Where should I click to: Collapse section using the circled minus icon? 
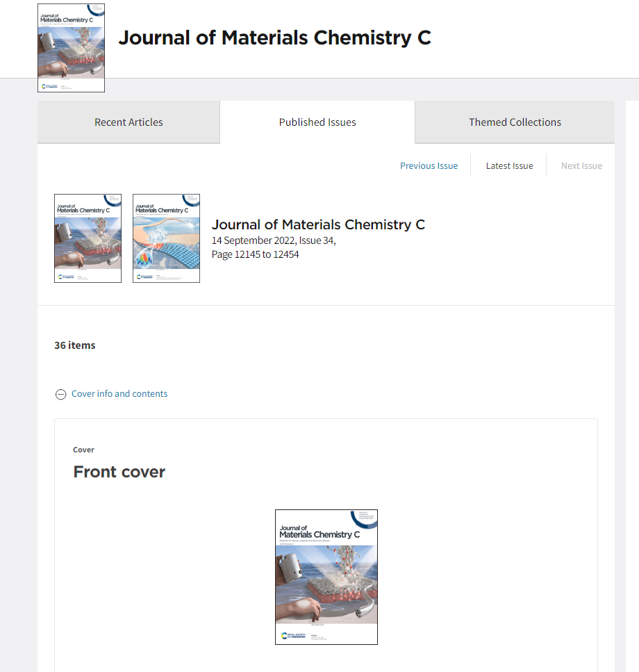[60, 395]
